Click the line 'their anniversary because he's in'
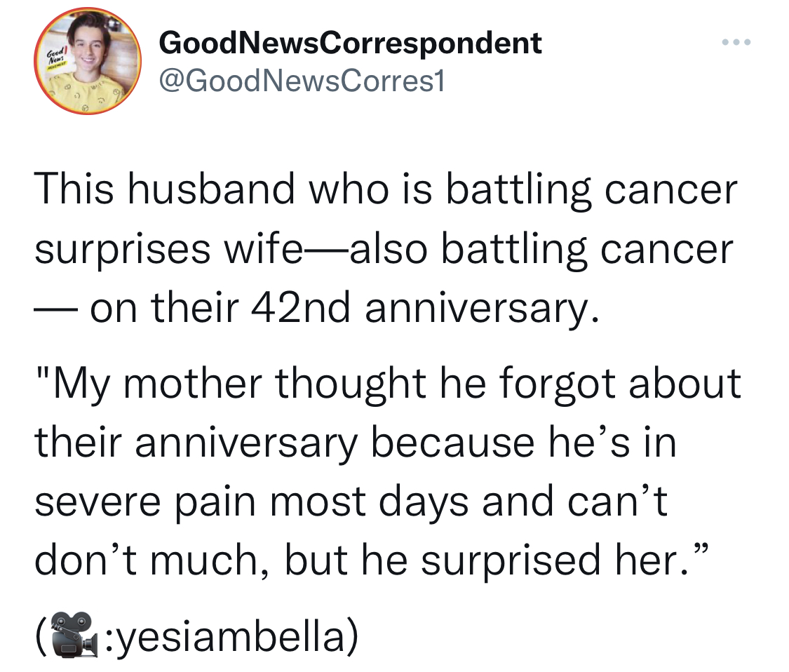Screen dimensions: 789x672 point(356,443)
